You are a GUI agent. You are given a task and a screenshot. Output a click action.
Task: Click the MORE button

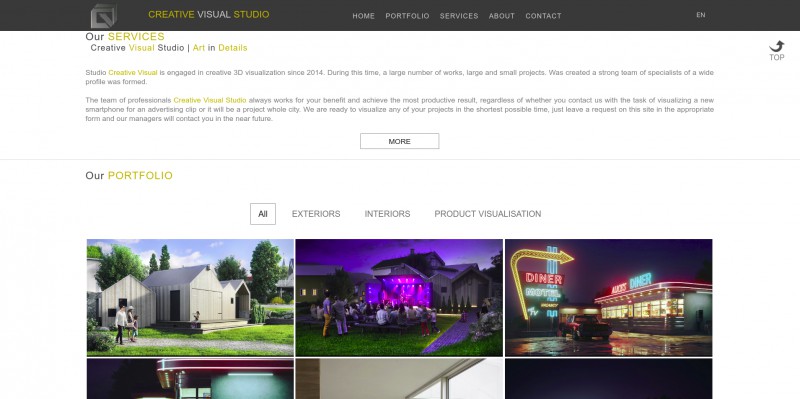pyautogui.click(x=399, y=141)
